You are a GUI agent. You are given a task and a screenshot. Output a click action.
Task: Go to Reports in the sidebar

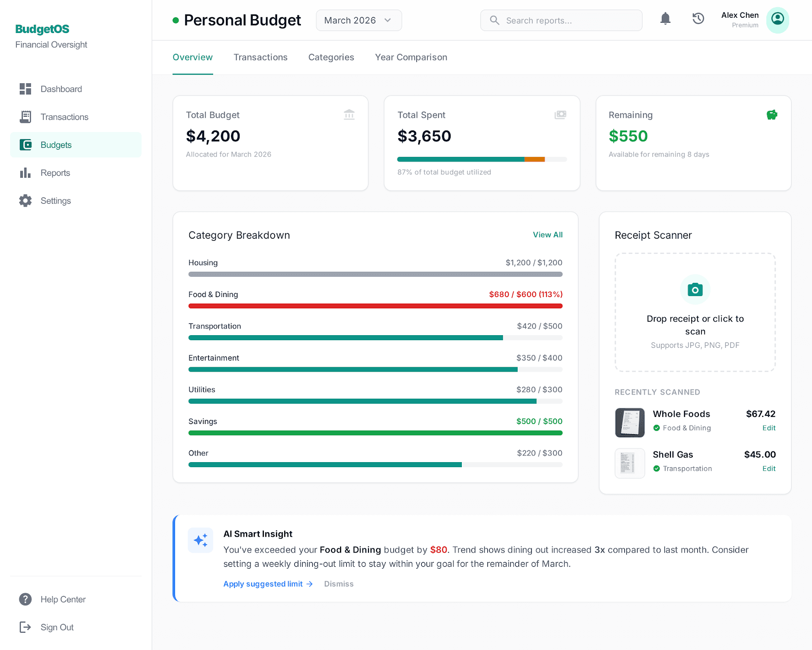point(55,173)
